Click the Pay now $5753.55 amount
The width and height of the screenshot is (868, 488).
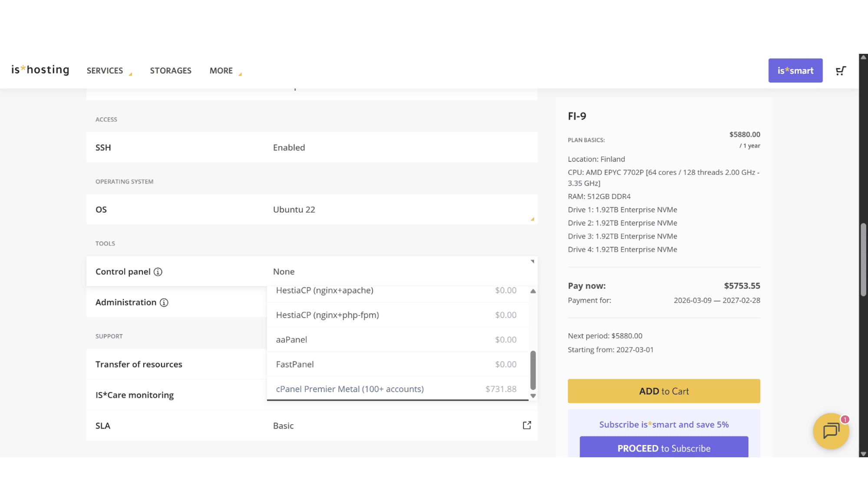pyautogui.click(x=742, y=286)
